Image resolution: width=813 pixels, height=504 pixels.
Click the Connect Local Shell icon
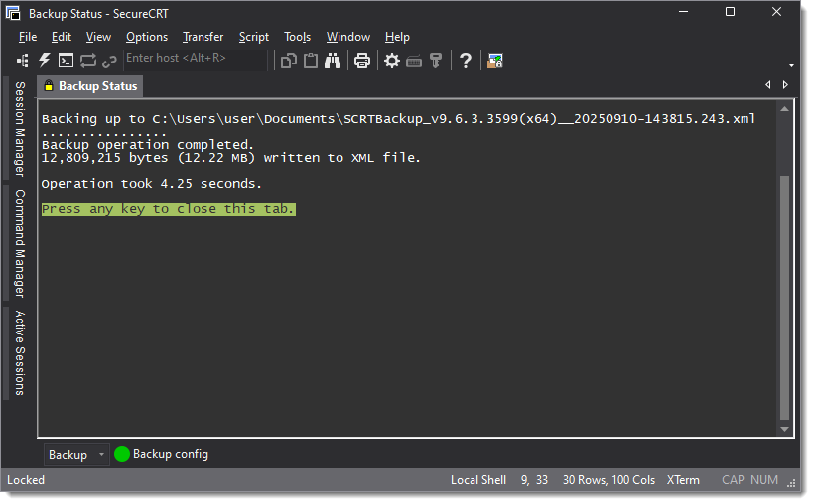[66, 61]
